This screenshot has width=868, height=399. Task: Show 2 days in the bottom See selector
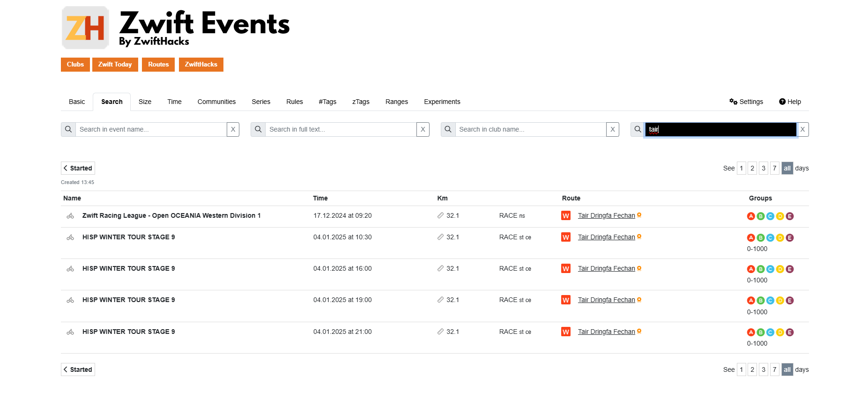752,369
